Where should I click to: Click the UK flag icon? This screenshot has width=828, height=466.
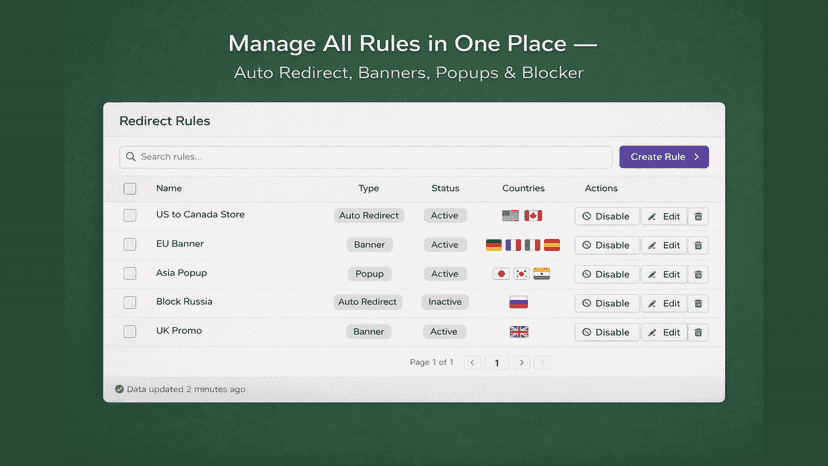519,331
